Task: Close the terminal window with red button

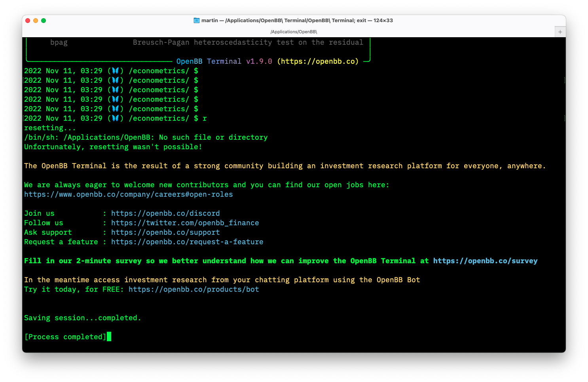Action: (x=28, y=21)
